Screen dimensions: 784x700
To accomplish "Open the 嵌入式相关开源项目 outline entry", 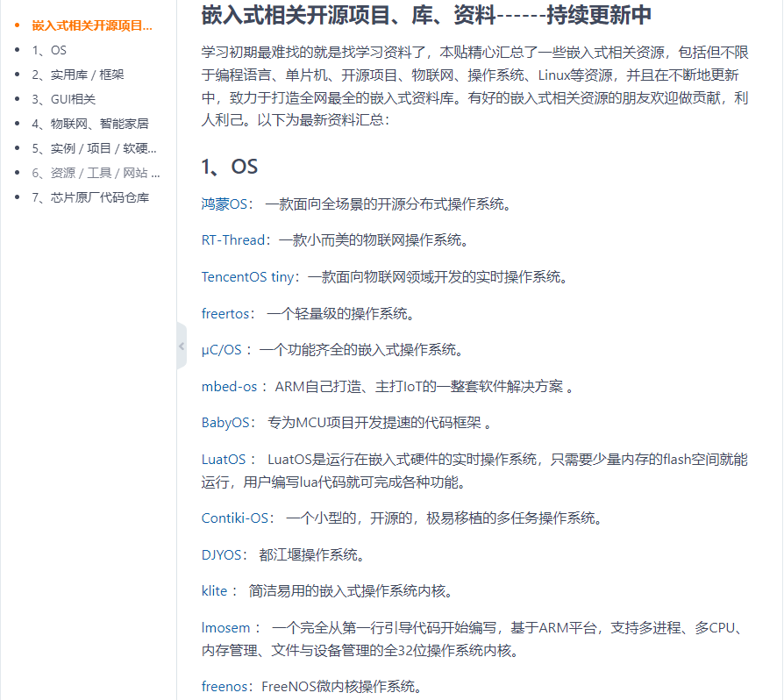I will point(92,25).
